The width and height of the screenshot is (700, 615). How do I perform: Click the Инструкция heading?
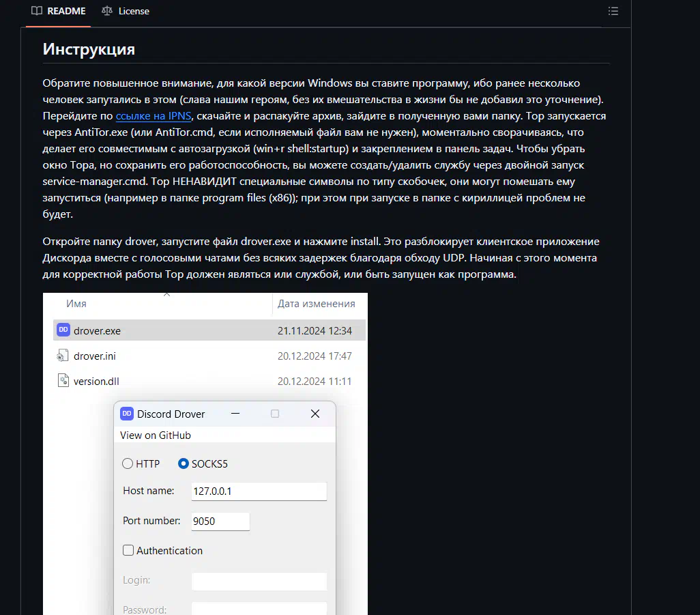(x=89, y=49)
